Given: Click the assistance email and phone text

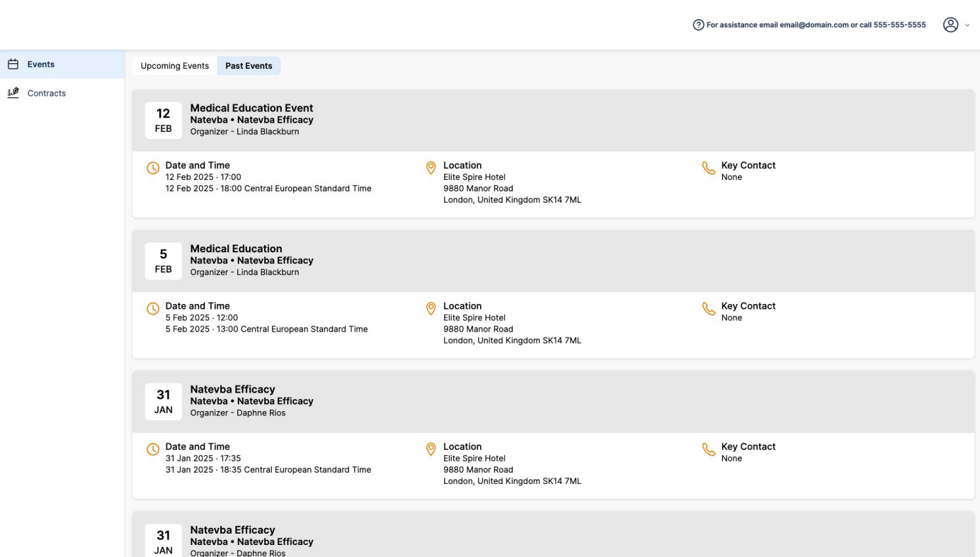Looking at the screenshot, I should click(816, 25).
